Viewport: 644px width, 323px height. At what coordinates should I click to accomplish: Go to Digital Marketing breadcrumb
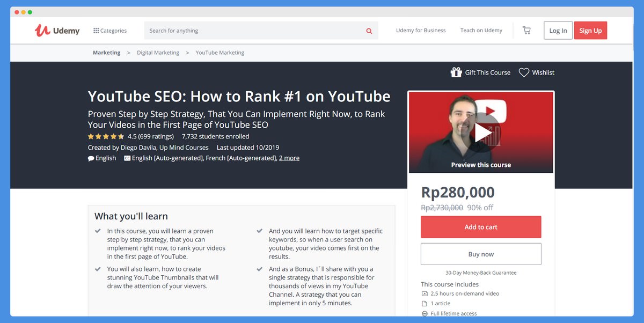click(x=158, y=53)
